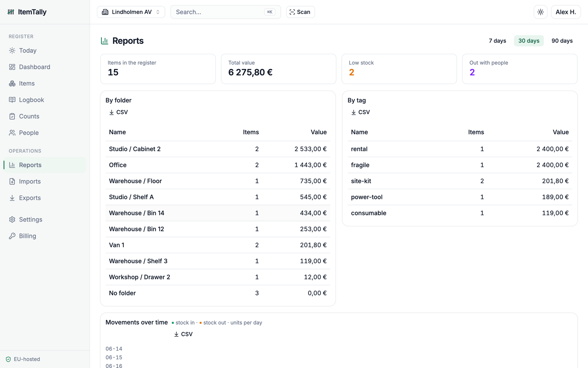Open the Today sun icon in sidebar
588x368 pixels.
click(12, 50)
